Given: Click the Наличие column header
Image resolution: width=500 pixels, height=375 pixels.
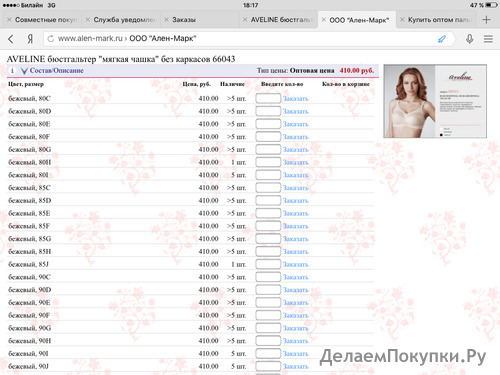Looking at the screenshot, I should tap(232, 84).
